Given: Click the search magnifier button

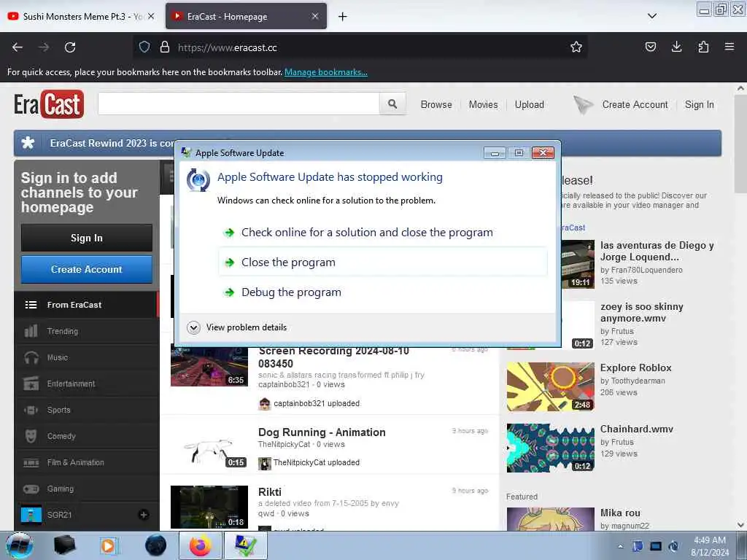Looking at the screenshot, I should click(392, 104).
